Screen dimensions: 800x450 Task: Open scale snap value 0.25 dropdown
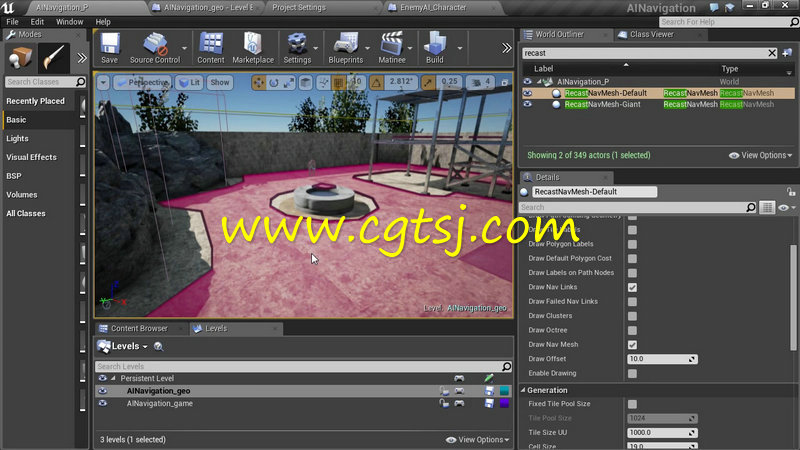click(x=449, y=82)
